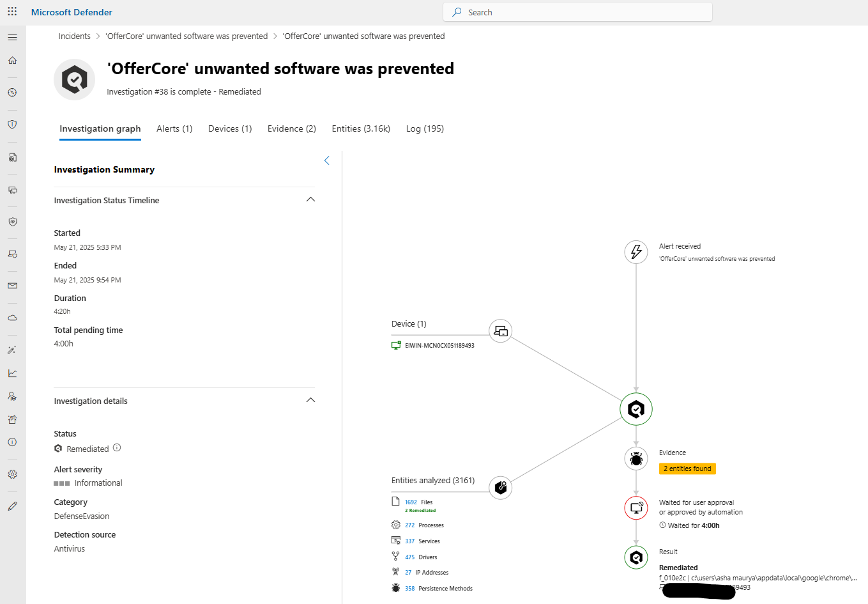The width and height of the screenshot is (868, 604).
Task: Click the Remediated f_010e2c file path text
Action: coord(758,578)
